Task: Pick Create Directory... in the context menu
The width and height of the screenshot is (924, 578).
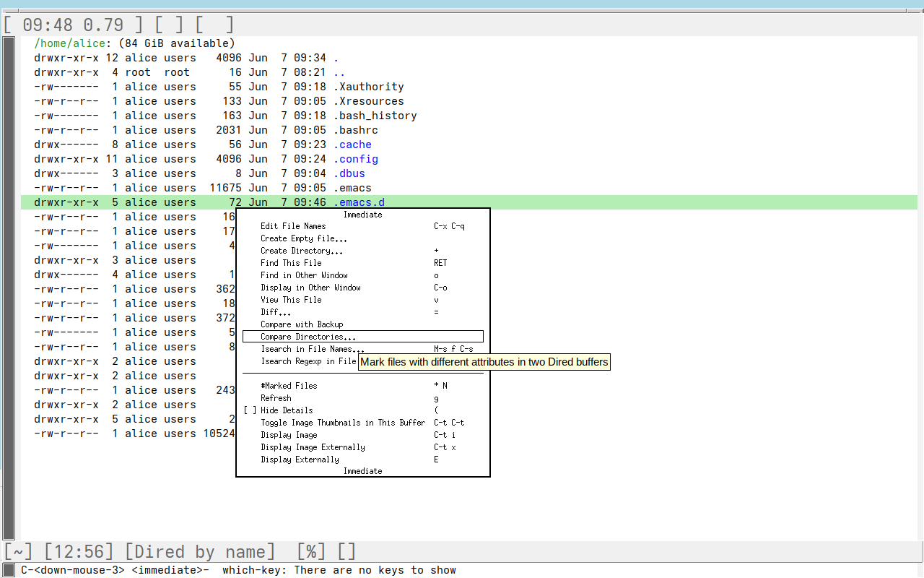Action: click(x=363, y=251)
